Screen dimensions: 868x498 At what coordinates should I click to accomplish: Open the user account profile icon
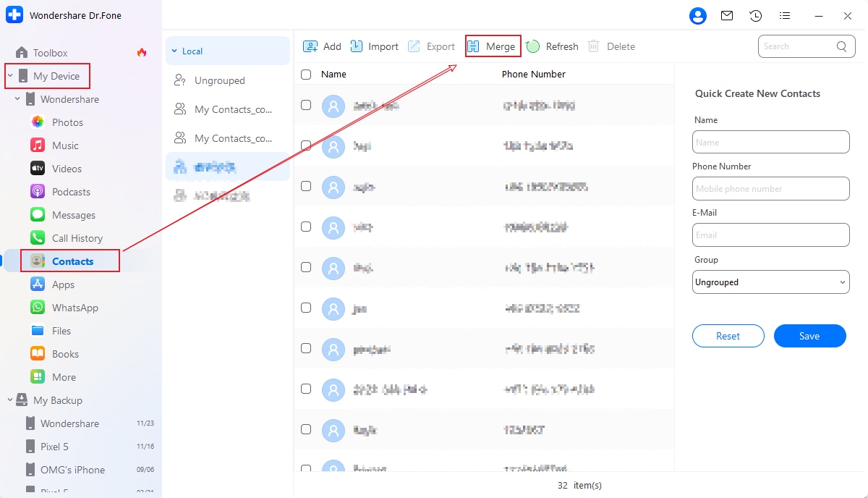[x=697, y=16]
